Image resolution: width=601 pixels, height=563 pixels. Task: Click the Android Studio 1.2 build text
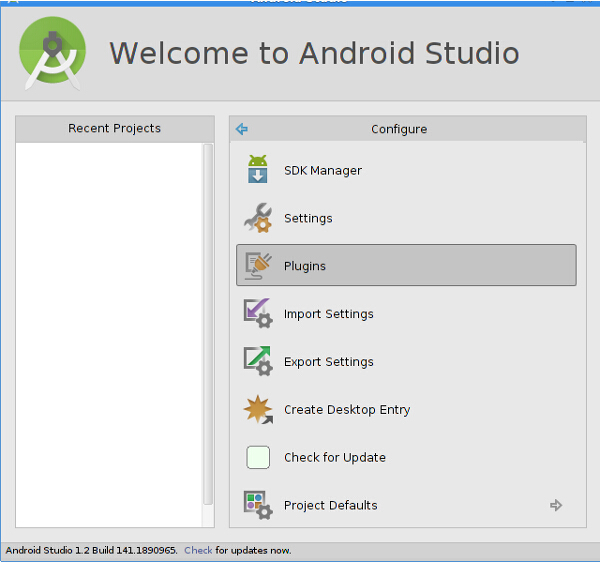(91, 550)
